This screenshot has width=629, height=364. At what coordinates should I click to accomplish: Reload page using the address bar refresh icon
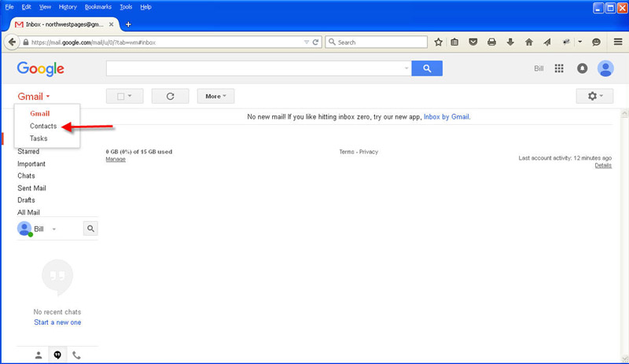316,42
